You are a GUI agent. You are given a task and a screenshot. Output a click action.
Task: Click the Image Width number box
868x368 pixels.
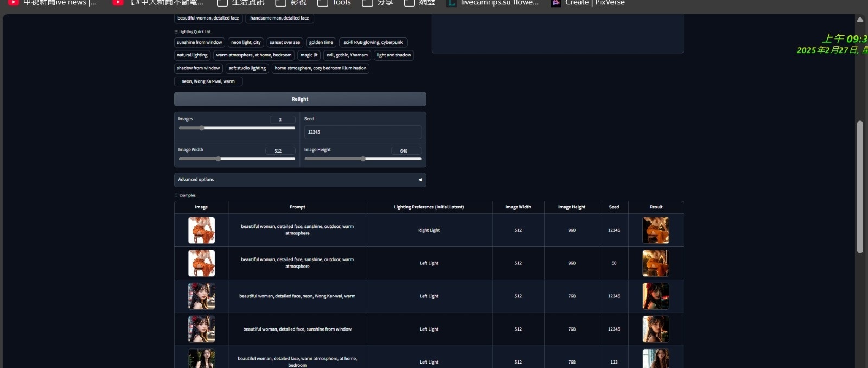pos(279,151)
